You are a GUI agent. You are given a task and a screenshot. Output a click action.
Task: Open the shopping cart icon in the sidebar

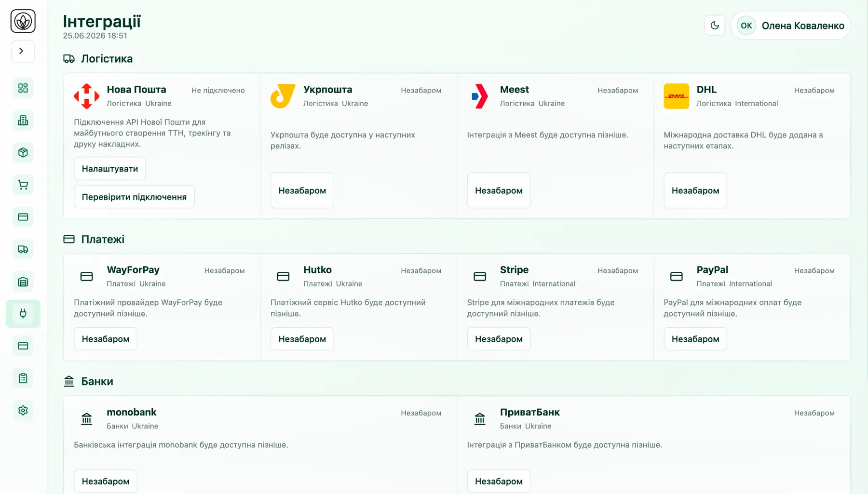[x=23, y=185]
